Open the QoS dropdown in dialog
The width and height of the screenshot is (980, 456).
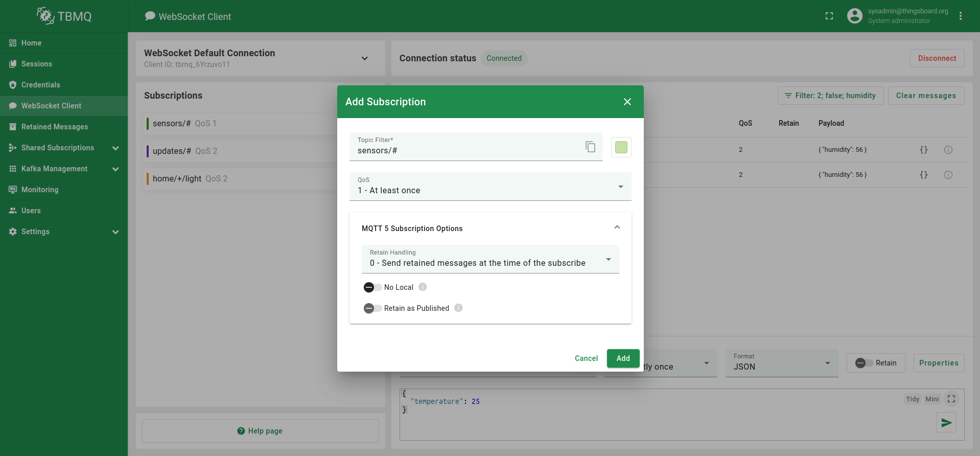pyautogui.click(x=490, y=187)
